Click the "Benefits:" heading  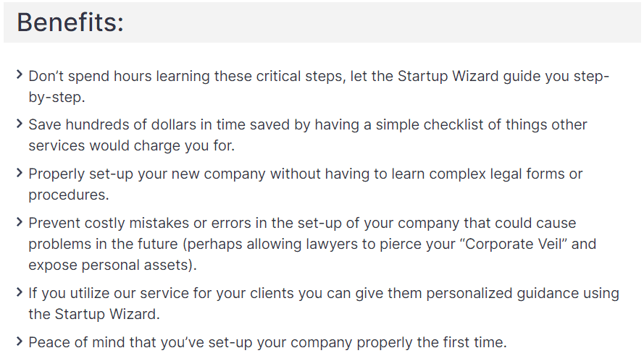[x=70, y=22]
